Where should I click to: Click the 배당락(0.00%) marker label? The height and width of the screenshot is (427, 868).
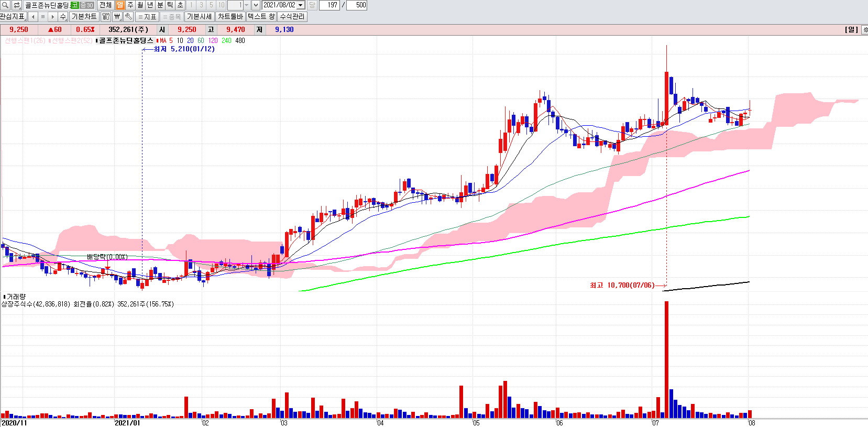(x=107, y=257)
